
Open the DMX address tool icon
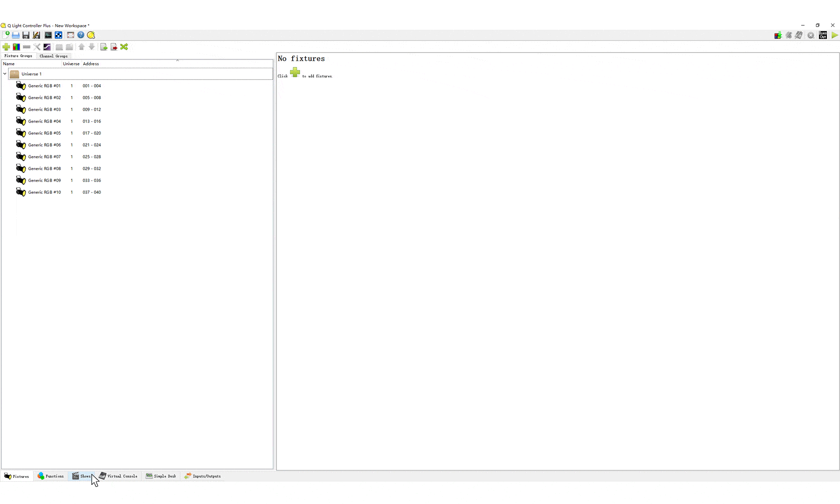point(59,35)
